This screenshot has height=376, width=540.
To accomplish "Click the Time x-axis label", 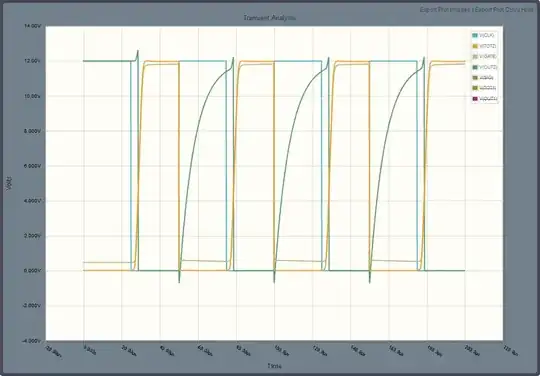I will click(274, 366).
